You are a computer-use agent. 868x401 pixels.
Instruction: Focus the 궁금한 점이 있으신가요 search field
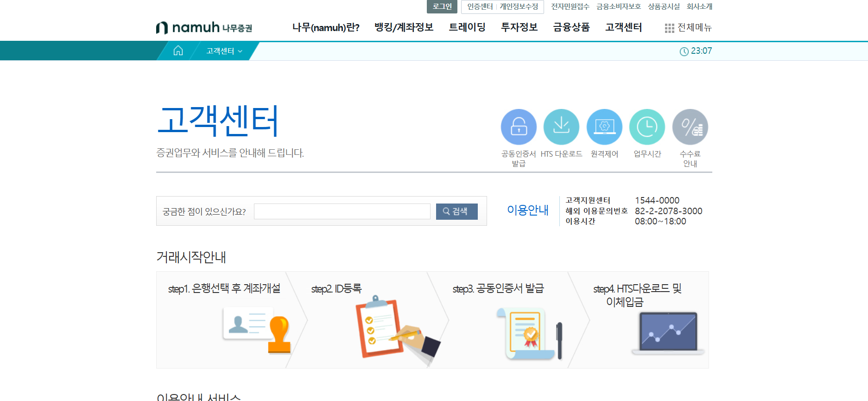point(342,211)
